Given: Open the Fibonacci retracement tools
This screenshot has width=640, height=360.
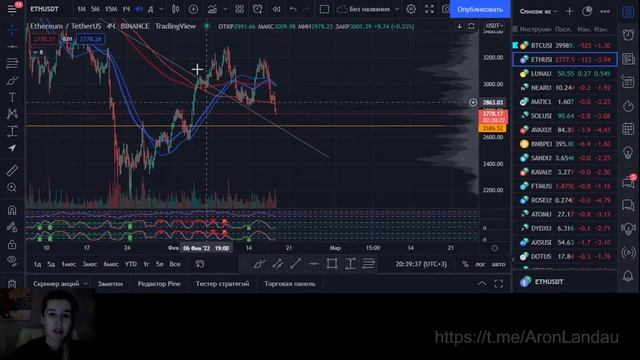Looking at the screenshot, I should (x=12, y=63).
